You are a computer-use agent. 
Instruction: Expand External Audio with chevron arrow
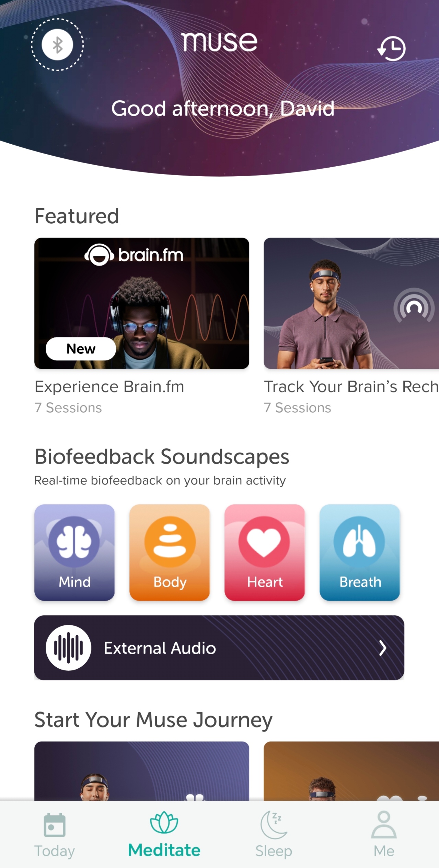pyautogui.click(x=383, y=648)
